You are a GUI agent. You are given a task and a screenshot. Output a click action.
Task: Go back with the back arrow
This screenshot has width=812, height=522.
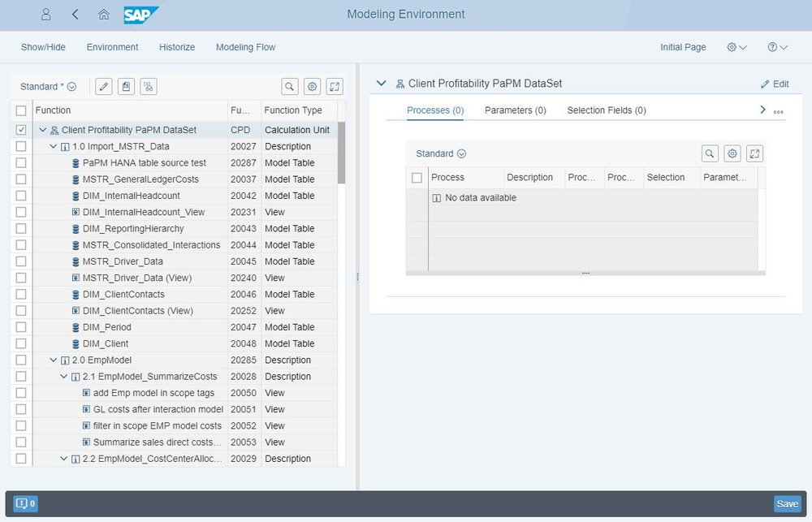tap(75, 14)
